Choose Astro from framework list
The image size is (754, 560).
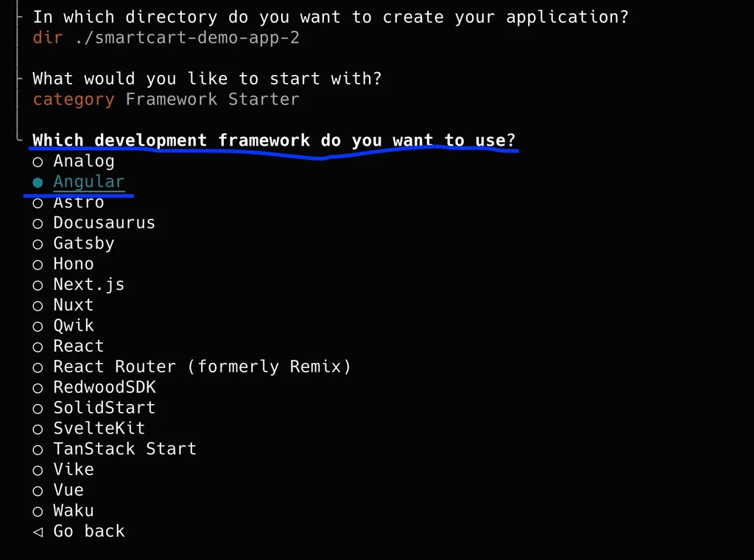click(68, 202)
